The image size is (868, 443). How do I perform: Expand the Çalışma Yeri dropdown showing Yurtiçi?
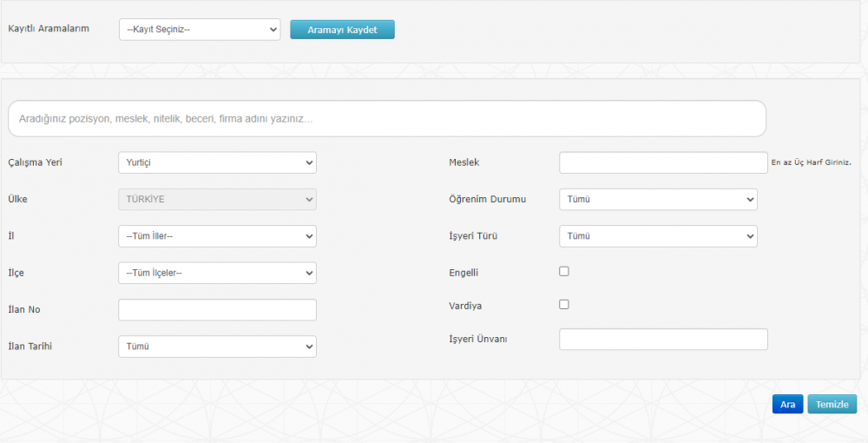pyautogui.click(x=217, y=162)
